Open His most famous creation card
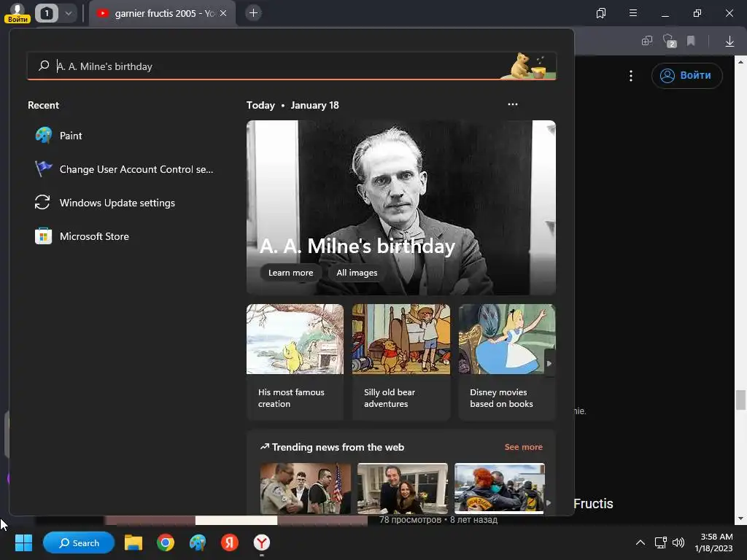The height and width of the screenshot is (560, 747). (295, 362)
